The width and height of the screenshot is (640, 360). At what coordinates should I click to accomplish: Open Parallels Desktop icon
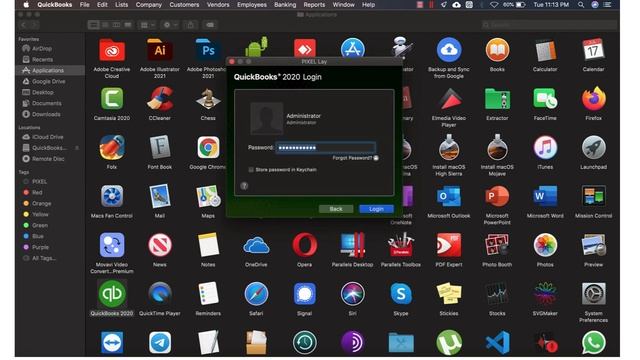pos(353,245)
